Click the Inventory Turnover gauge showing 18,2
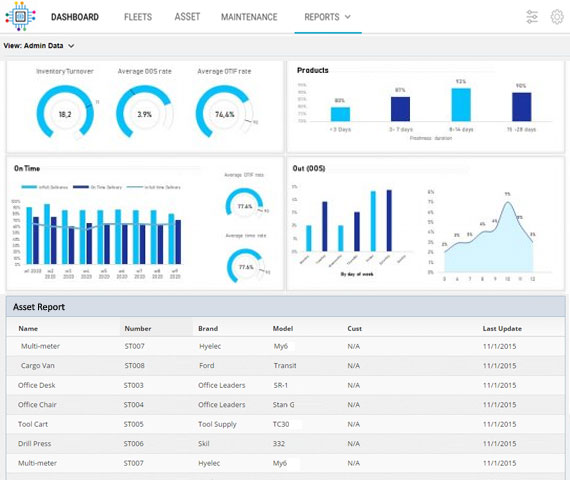570x480 pixels. point(65,112)
